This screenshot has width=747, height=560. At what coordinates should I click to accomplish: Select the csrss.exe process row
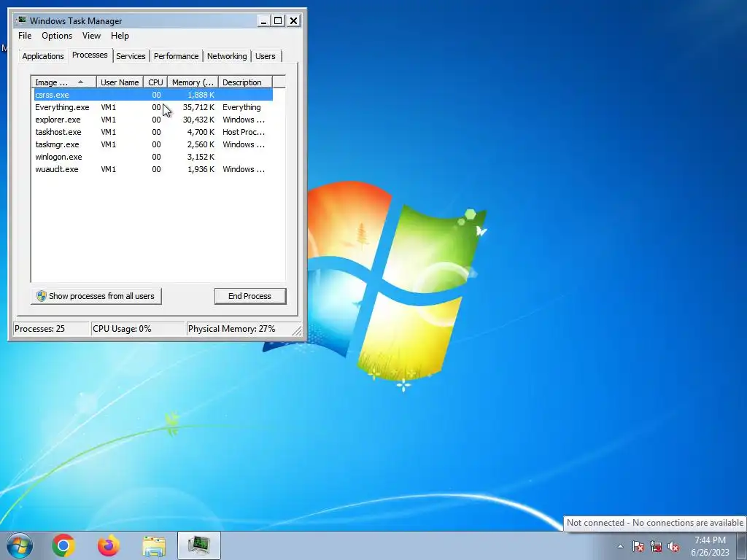tap(152, 95)
